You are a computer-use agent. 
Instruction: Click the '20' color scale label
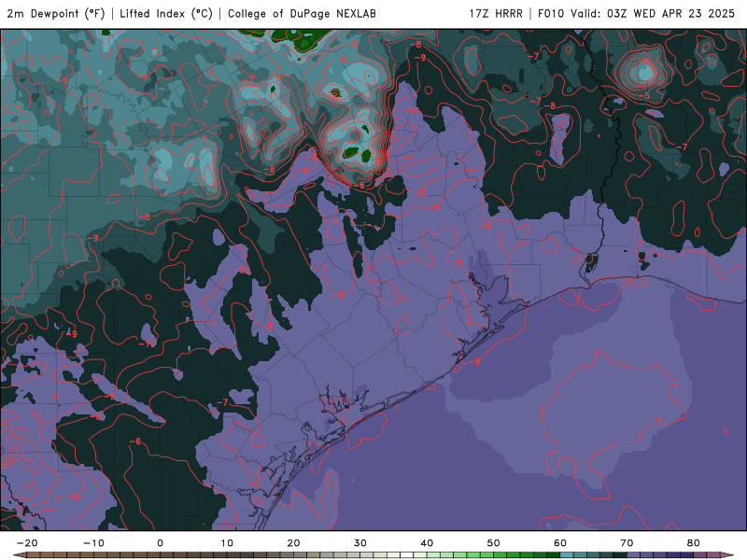tap(293, 543)
